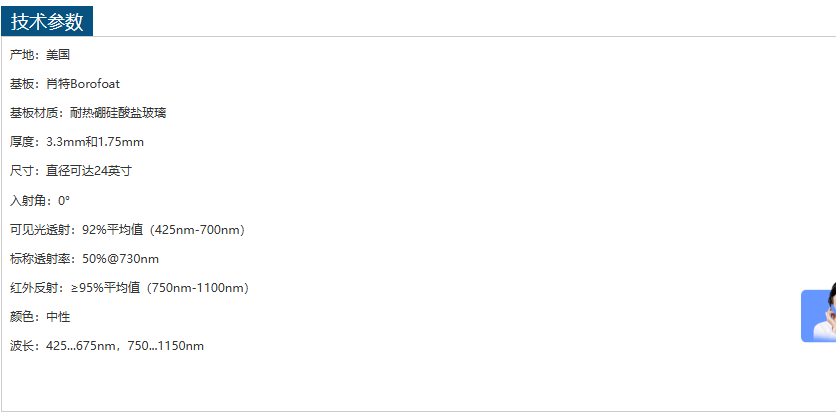Click the 尺寸 label
Image resolution: width=836 pixels, height=415 pixels.
[x=22, y=171]
